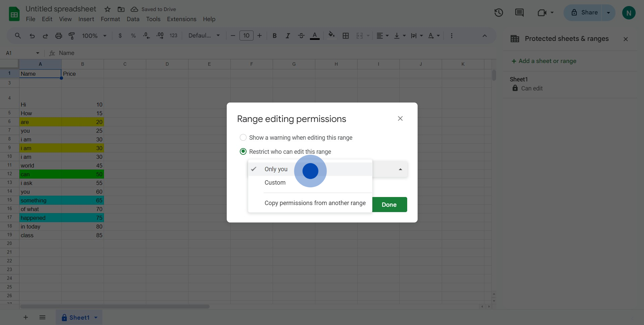Apply strikethrough formatting

(301, 36)
